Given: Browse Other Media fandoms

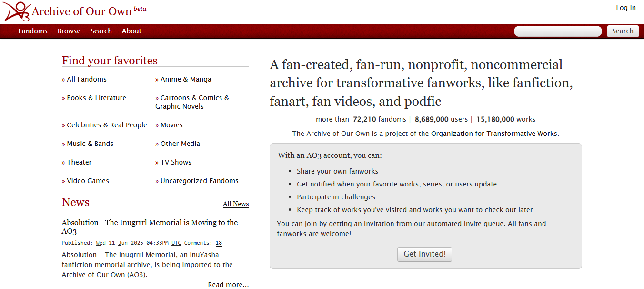Looking at the screenshot, I should tap(180, 144).
